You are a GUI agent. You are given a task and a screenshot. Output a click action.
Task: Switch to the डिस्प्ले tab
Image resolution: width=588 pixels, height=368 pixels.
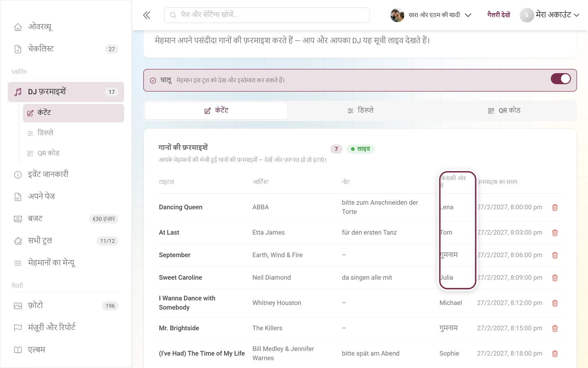[360, 110]
